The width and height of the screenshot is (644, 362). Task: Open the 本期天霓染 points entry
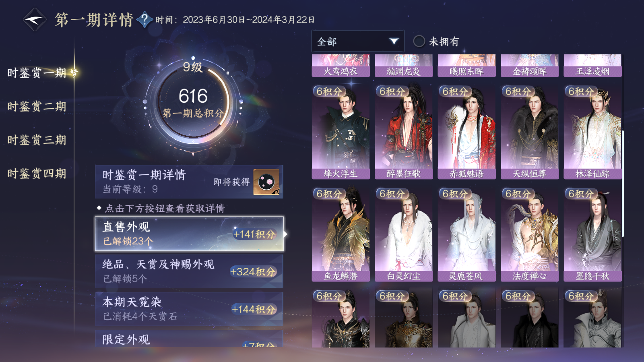click(x=189, y=309)
